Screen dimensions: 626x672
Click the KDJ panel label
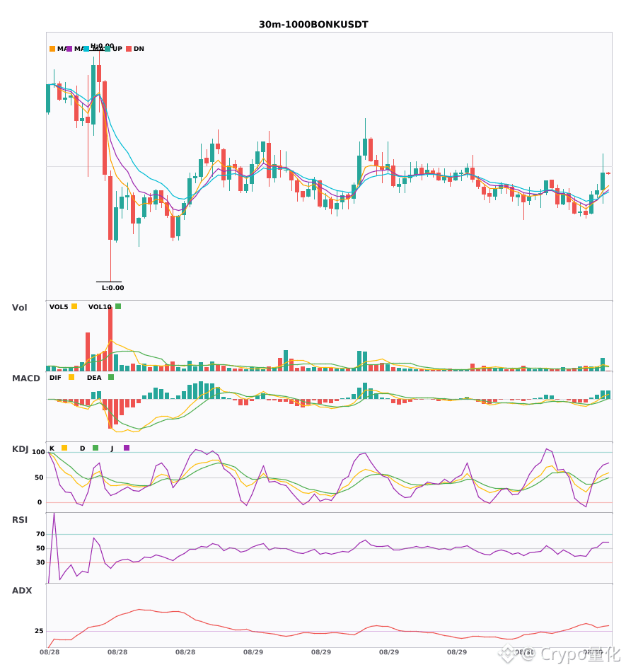(x=20, y=449)
